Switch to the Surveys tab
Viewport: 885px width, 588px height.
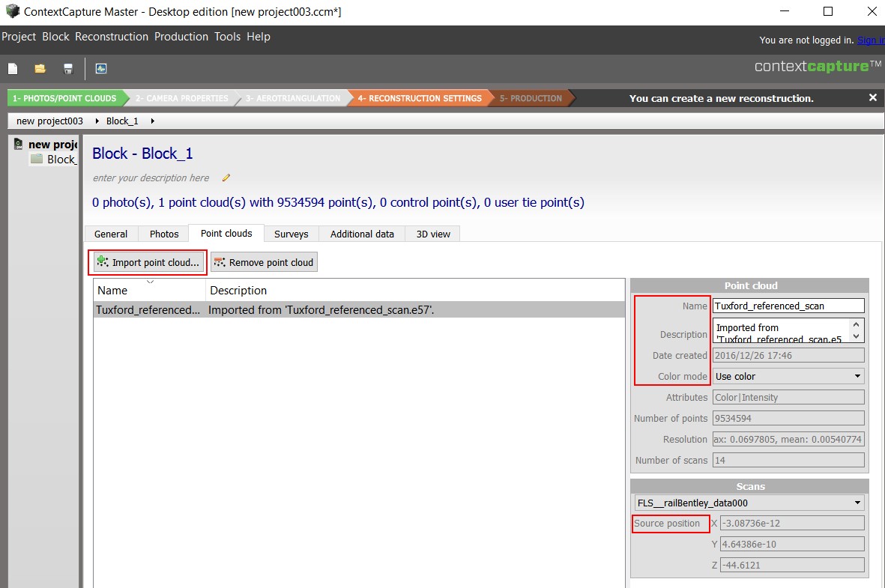coord(292,234)
